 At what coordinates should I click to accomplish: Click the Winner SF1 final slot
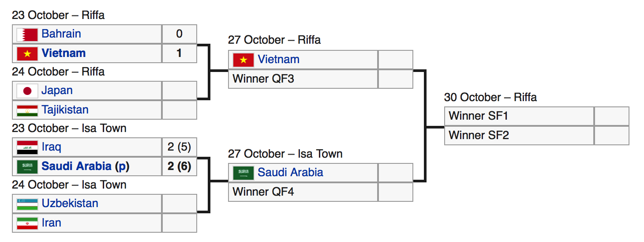click(479, 116)
